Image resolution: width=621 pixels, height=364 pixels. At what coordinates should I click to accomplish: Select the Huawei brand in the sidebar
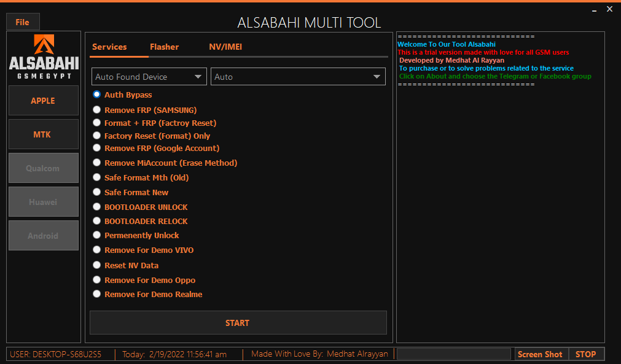pos(43,201)
